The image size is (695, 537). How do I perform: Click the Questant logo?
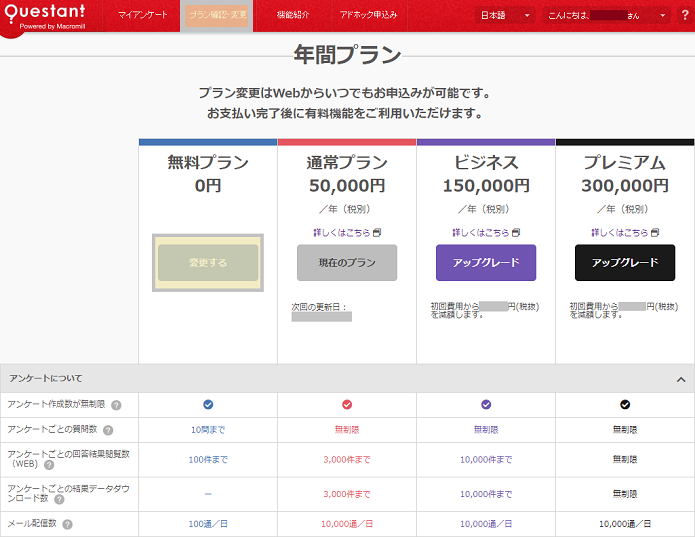coord(45,15)
